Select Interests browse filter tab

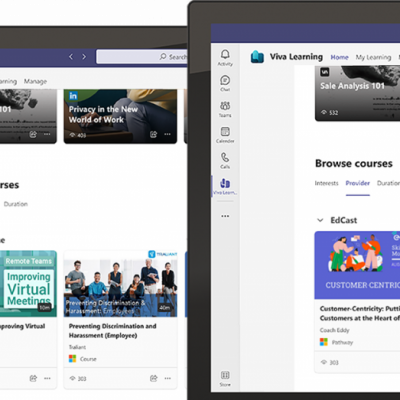tap(326, 183)
